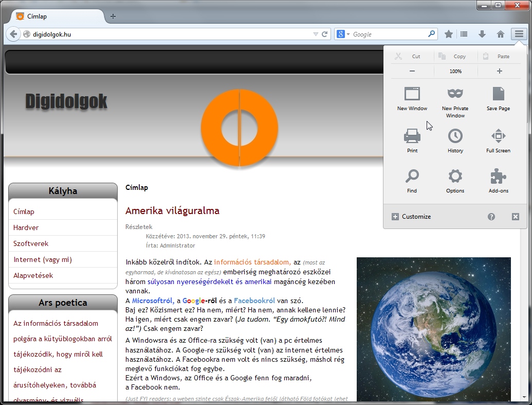This screenshot has height=405, width=532.
Task: Open the History panel
Action: click(x=455, y=140)
